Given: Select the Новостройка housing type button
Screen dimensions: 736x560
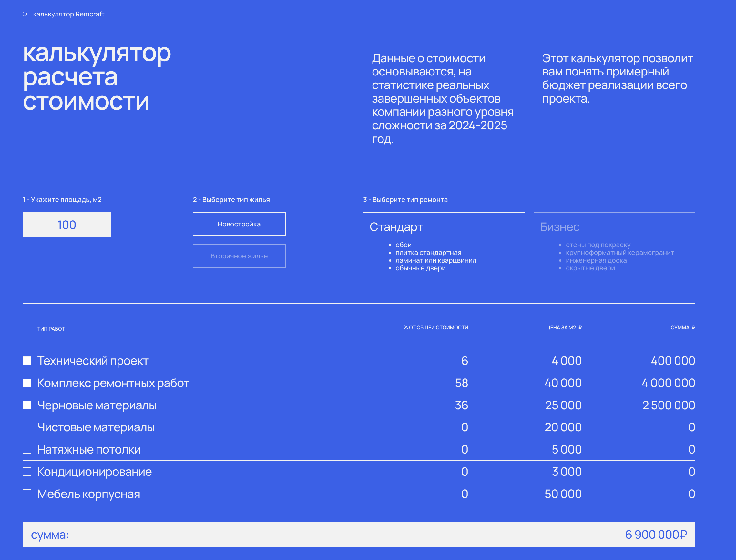Looking at the screenshot, I should 239,224.
